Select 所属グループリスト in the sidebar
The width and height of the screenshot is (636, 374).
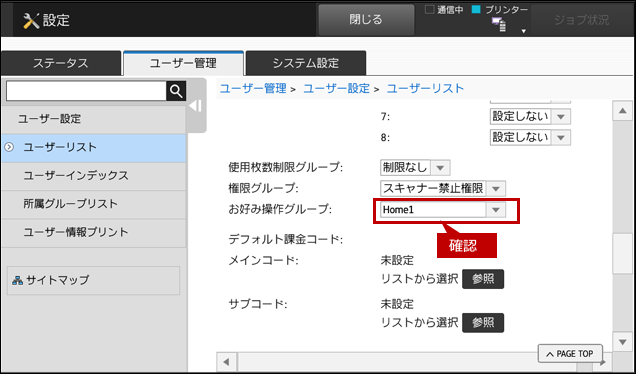[x=93, y=204]
